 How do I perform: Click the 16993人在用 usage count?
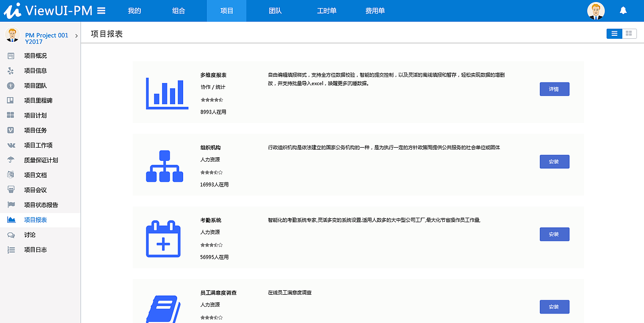(214, 184)
